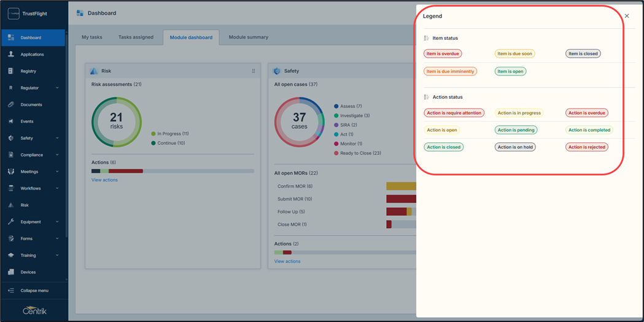Expand the Regulator submenu chevron
Viewport: 644px width, 322px height.
pos(57,88)
